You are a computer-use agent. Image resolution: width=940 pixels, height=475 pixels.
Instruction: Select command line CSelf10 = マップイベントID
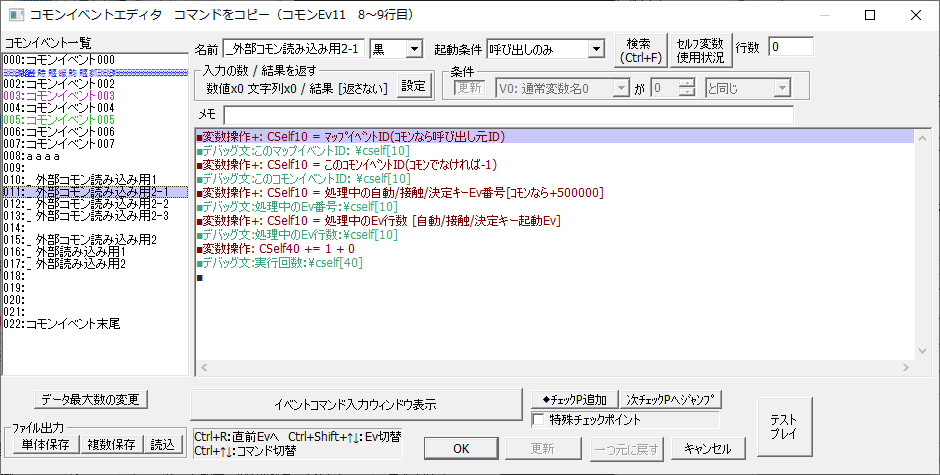pos(555,137)
